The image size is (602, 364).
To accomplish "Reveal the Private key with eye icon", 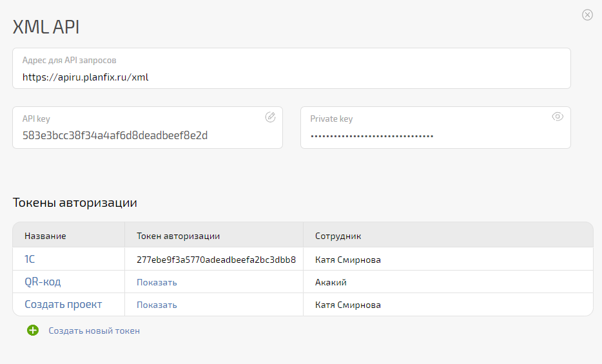I will point(558,117).
